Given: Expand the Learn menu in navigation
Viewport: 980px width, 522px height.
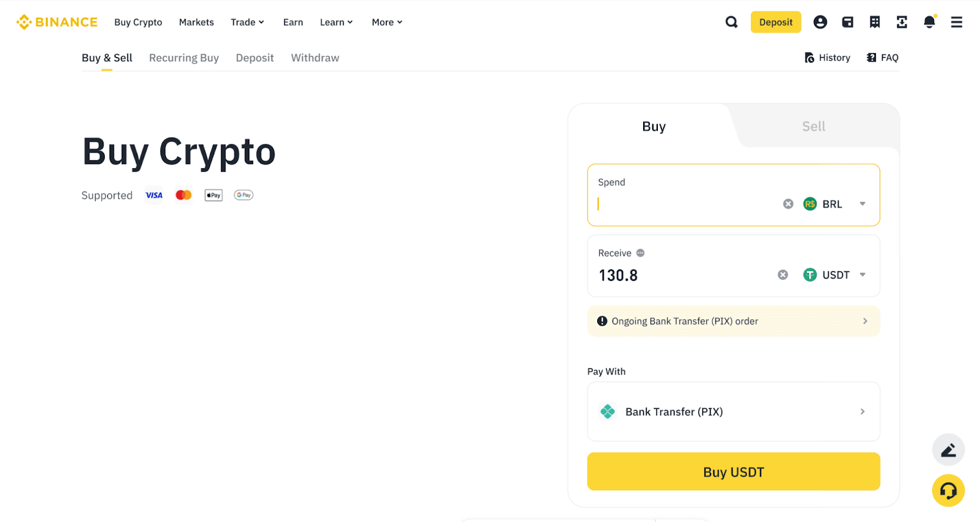Looking at the screenshot, I should 336,22.
